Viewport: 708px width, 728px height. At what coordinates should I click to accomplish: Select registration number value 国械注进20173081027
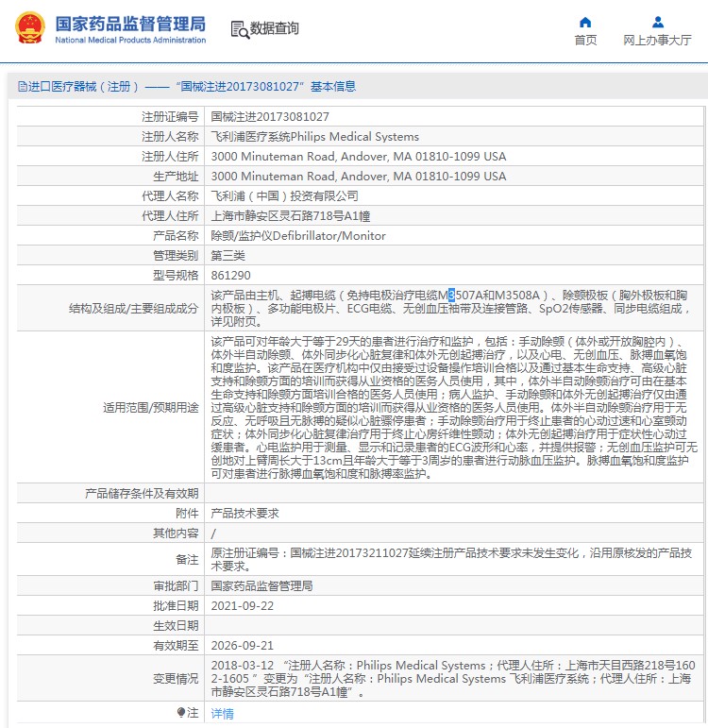(270, 116)
